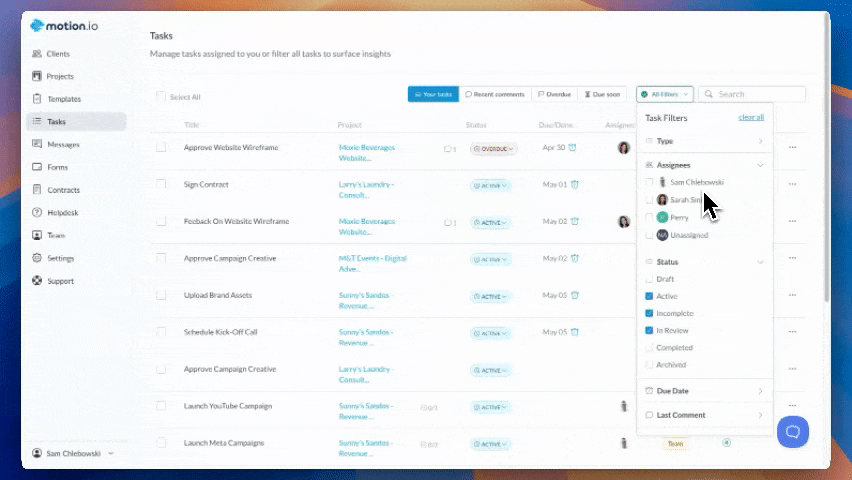852x480 pixels.
Task: Open the Launch Meta Campaigns task
Action: pyautogui.click(x=223, y=443)
